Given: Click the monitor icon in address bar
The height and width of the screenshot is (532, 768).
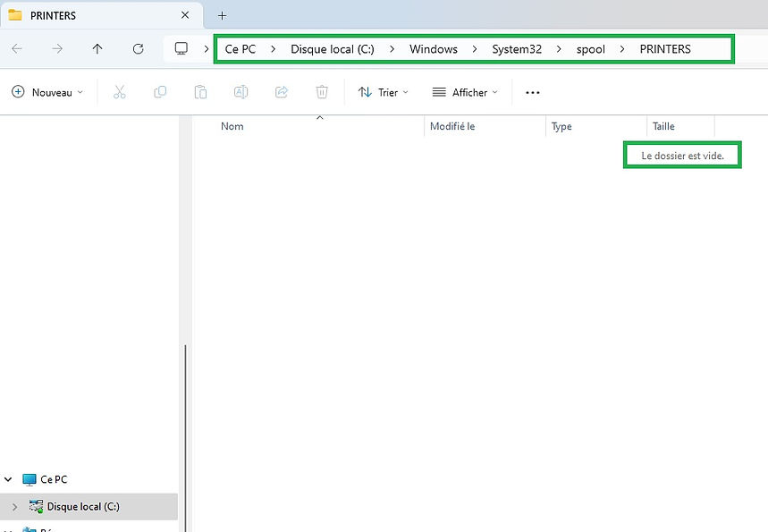Looking at the screenshot, I should click(181, 48).
